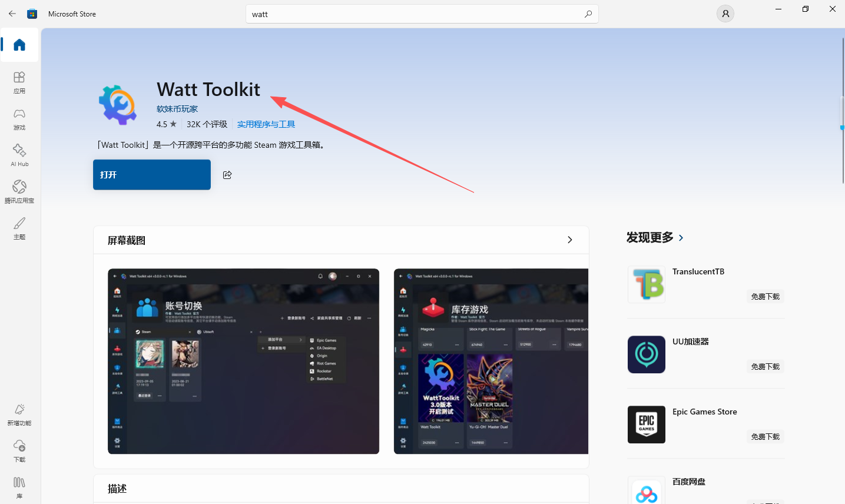Click the 32K 个评级 ratings count
Viewport: 845px width, 504px height.
207,124
